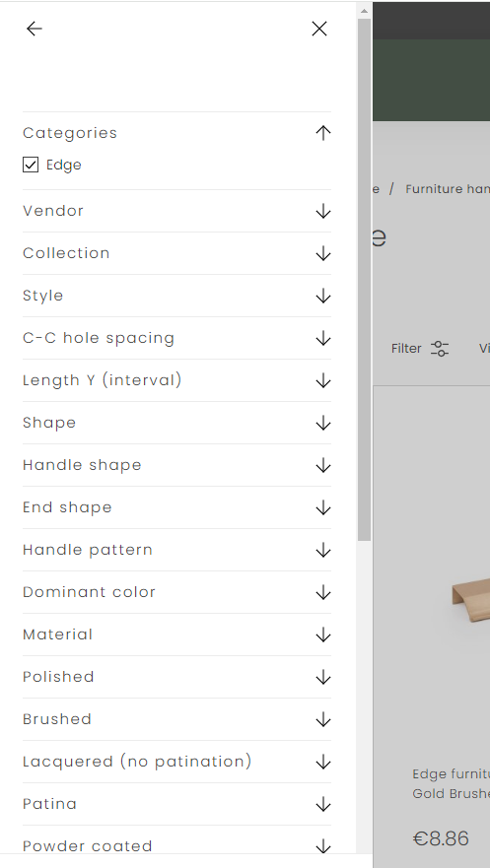Image resolution: width=490 pixels, height=868 pixels.
Task: Expand the C-C hole spacing filter
Action: [176, 338]
